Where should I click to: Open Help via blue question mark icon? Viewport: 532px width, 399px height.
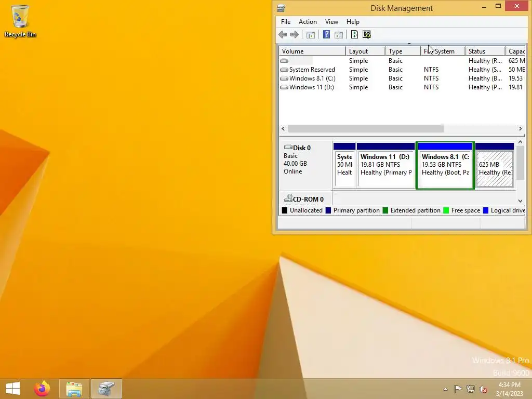coord(326,34)
